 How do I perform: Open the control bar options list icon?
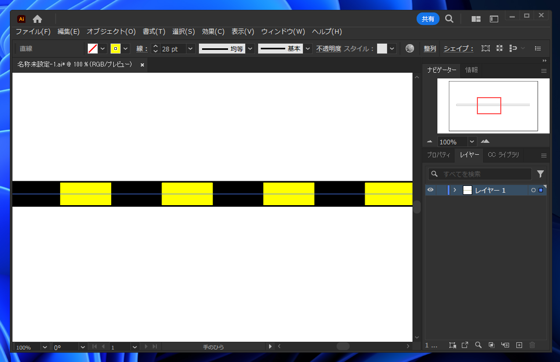coord(538,49)
